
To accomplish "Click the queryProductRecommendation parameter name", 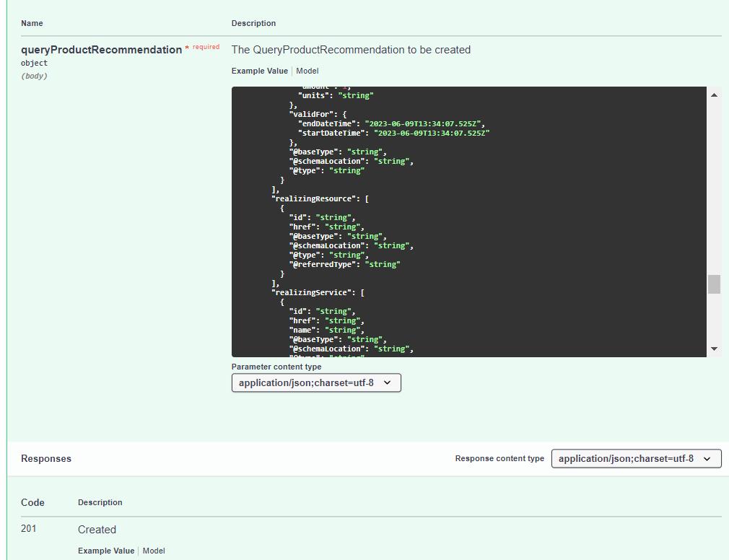I will pos(102,50).
